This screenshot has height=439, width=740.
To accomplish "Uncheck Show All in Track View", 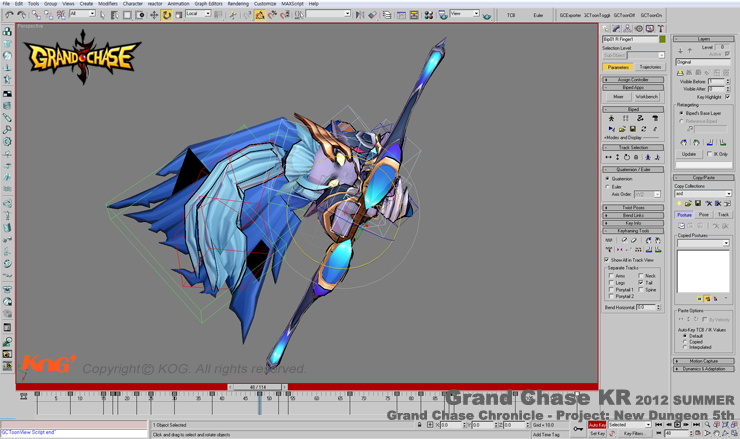I will click(x=608, y=260).
